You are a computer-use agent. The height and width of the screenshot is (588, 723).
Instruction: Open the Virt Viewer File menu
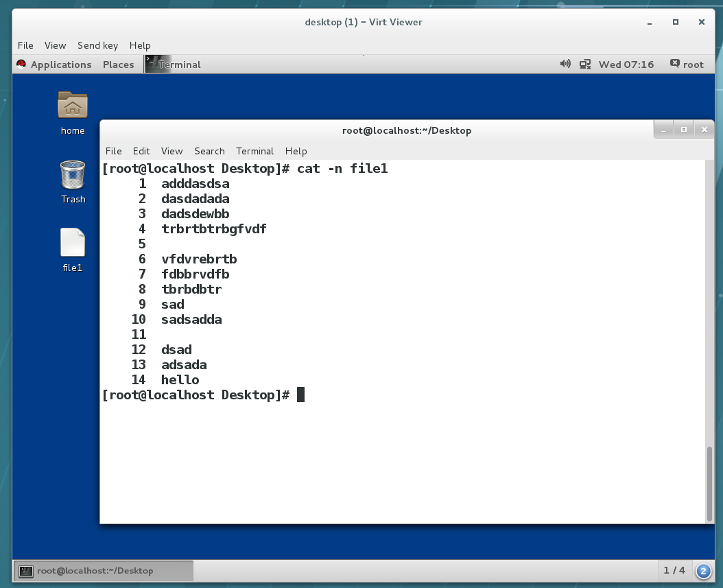point(25,45)
